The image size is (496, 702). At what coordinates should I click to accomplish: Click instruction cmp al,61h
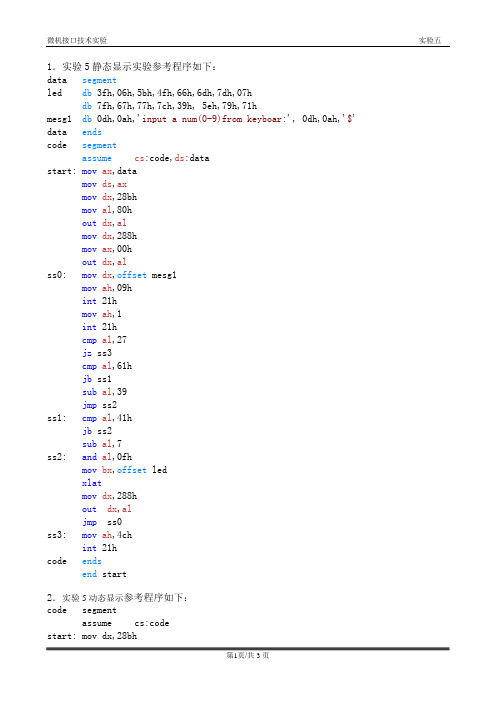point(107,366)
